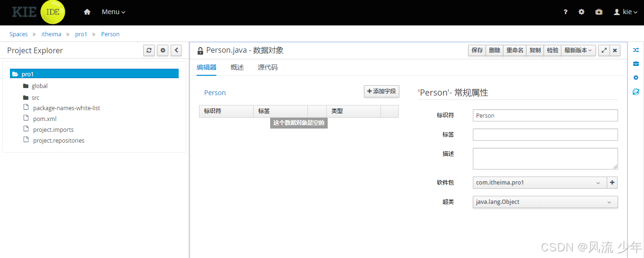Collapse the Project Explorer panel

(176, 50)
